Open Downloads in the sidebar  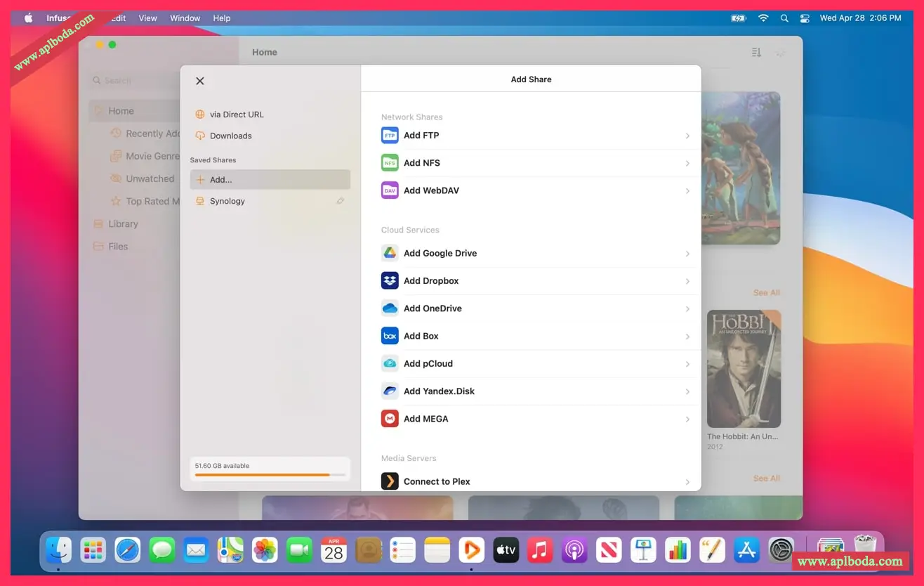230,136
